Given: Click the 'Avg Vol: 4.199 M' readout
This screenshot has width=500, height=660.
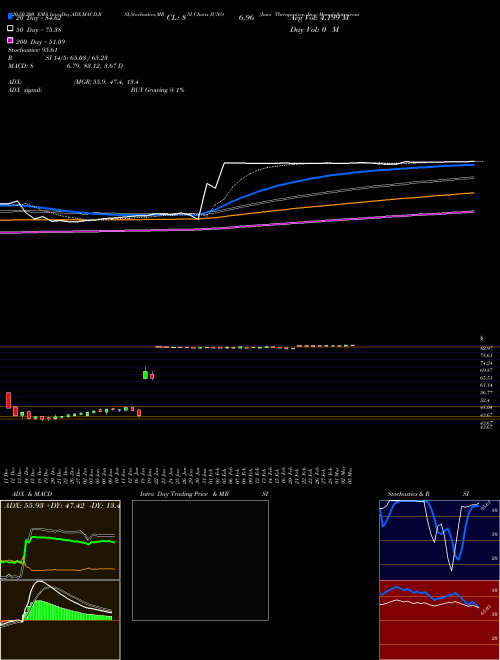Looking at the screenshot, I should tap(319, 18).
